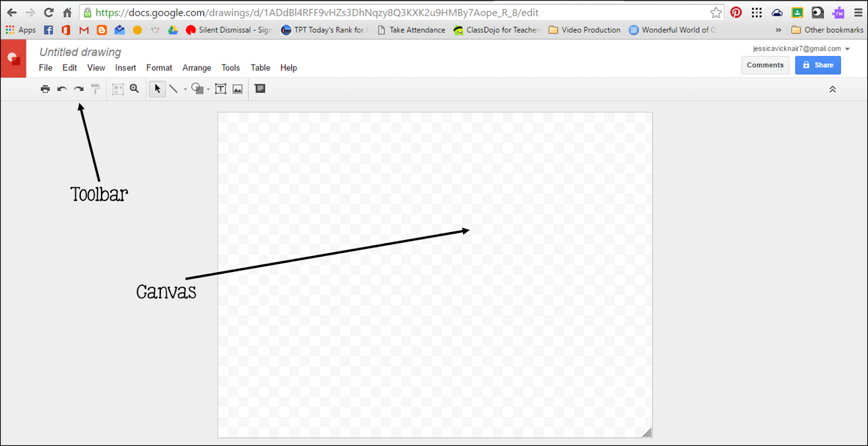The width and height of the screenshot is (868, 446).
Task: Click the cloud extension icon
Action: pyautogui.click(x=777, y=12)
